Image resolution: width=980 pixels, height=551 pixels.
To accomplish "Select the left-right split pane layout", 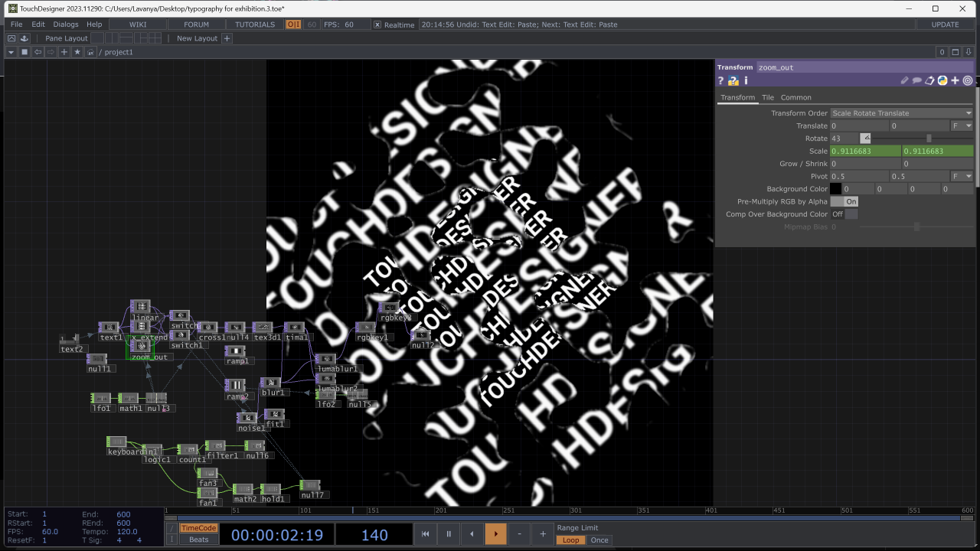I will 113,38.
